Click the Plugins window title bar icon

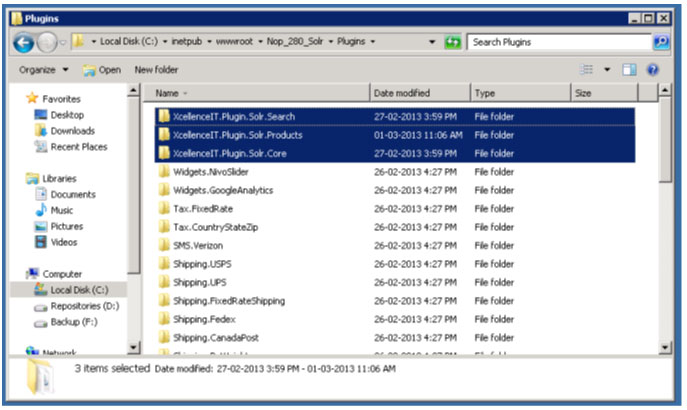pos(17,18)
